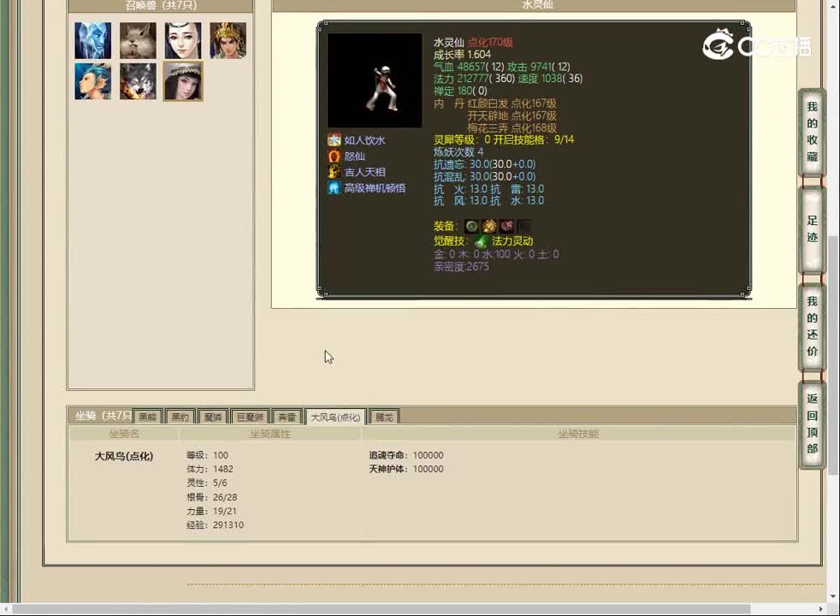This screenshot has width=840, height=616.
Task: Open 足迹 side panel button
Action: click(x=812, y=228)
